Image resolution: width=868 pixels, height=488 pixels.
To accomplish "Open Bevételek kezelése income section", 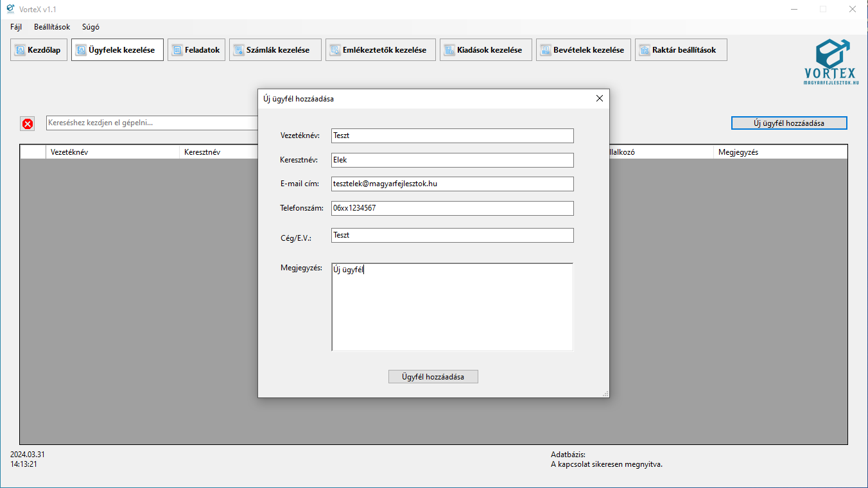I will click(584, 50).
